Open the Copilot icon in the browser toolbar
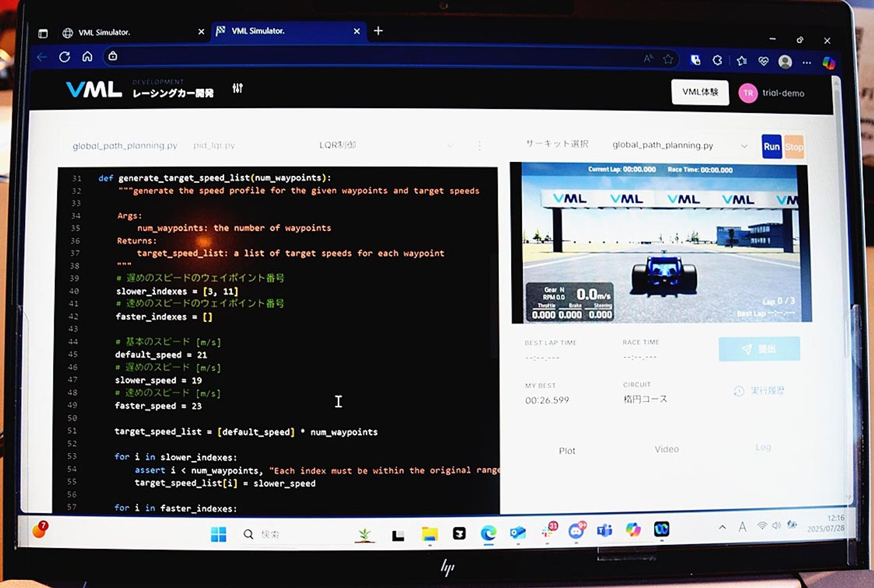Viewport: 874px width, 588px height. point(829,62)
